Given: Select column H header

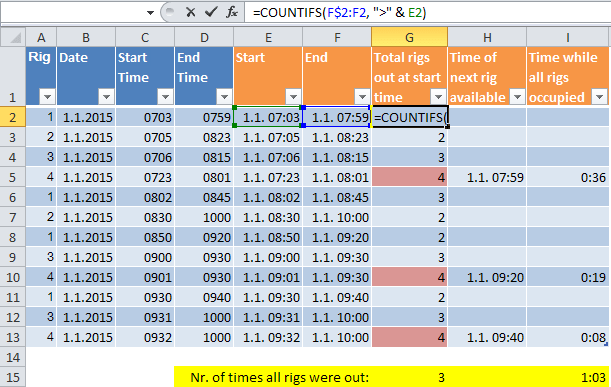Looking at the screenshot, I should (487, 37).
